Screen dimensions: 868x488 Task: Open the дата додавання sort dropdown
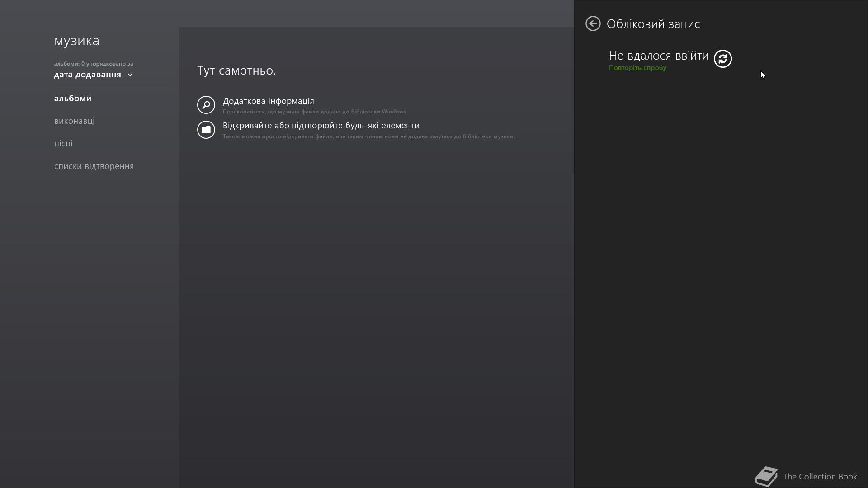pyautogui.click(x=94, y=75)
